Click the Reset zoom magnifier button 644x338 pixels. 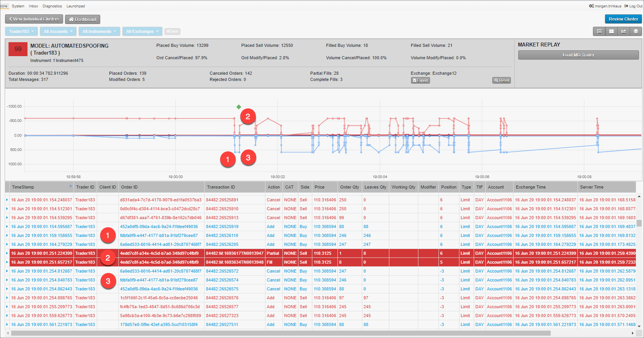click(x=502, y=81)
